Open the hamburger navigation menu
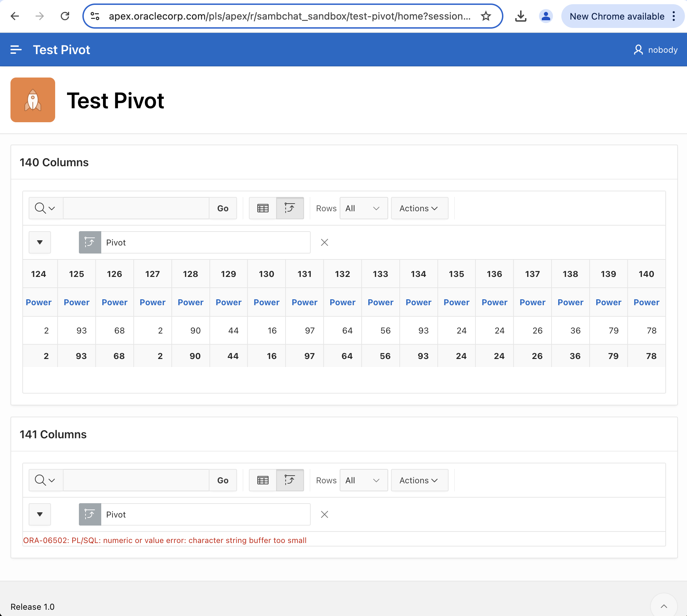This screenshot has width=687, height=616. 16,50
